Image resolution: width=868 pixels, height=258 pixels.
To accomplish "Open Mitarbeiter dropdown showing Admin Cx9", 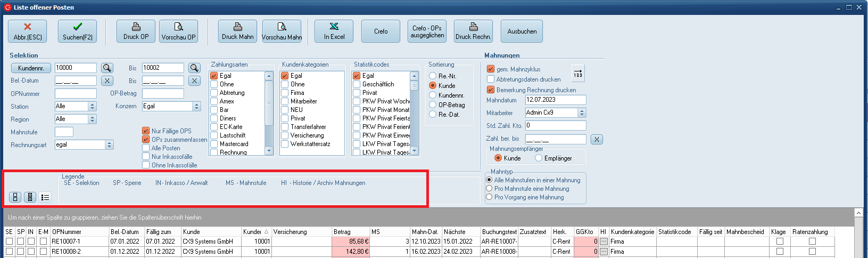I will tap(582, 113).
